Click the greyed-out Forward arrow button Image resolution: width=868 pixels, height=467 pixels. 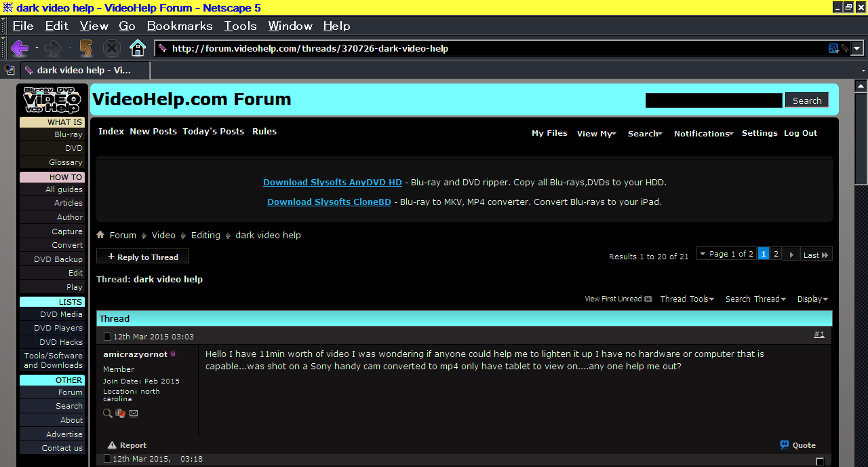(52, 48)
